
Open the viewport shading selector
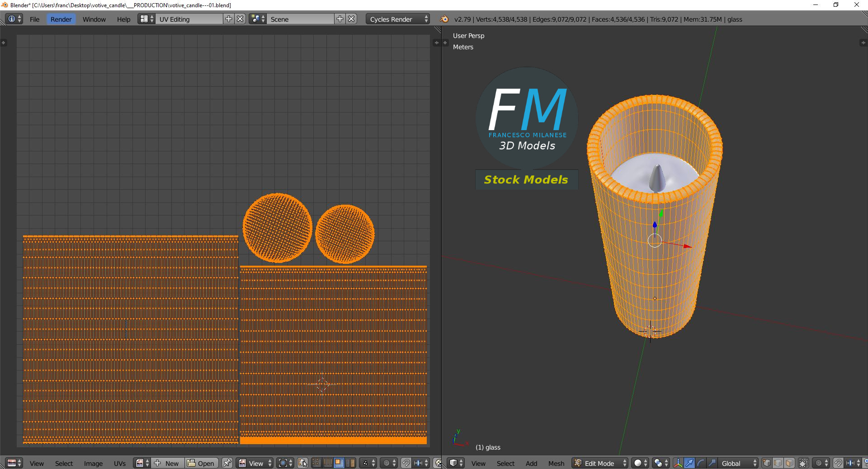coord(641,463)
